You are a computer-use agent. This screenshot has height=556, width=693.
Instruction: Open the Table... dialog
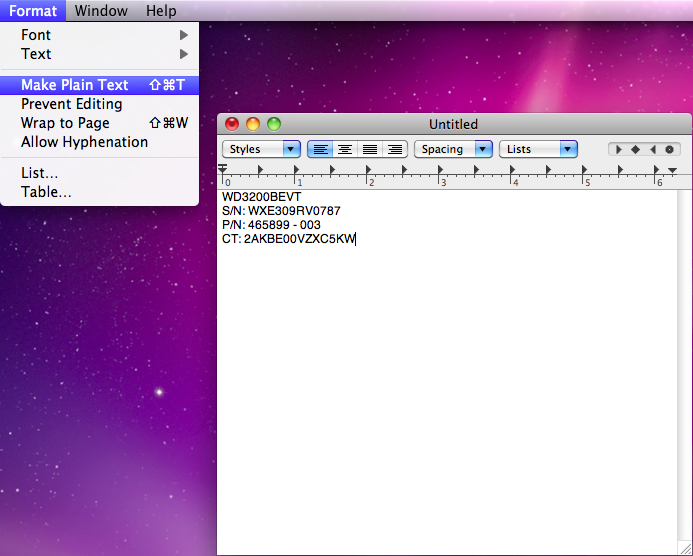pyautogui.click(x=99, y=192)
